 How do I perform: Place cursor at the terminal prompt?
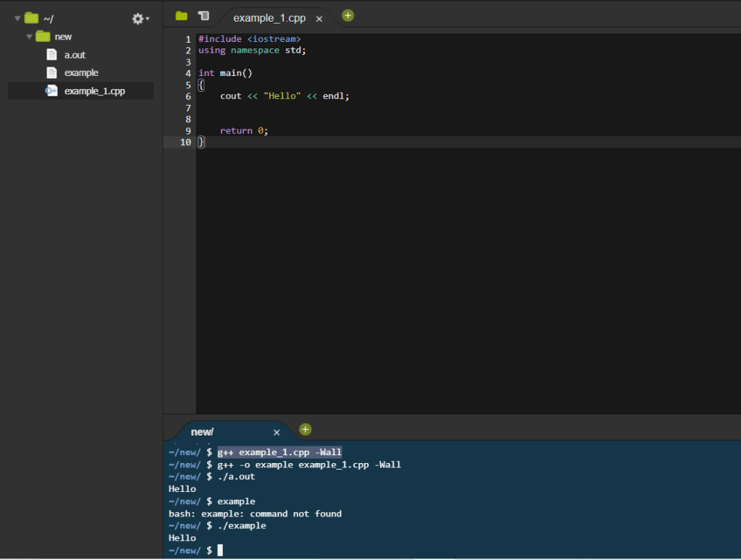click(220, 551)
